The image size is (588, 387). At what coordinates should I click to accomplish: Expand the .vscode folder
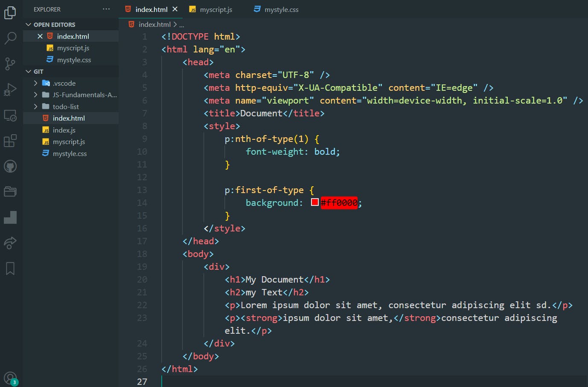pos(71,83)
